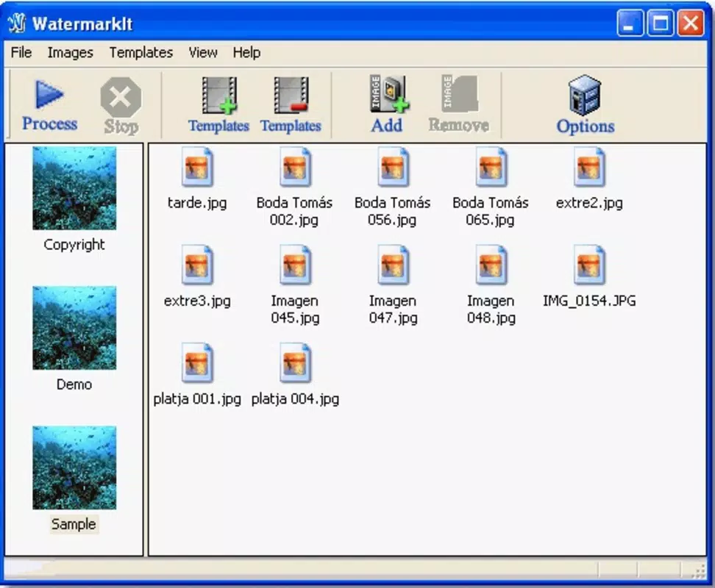This screenshot has width=715, height=588.
Task: Select the Imagen 047.jpg file icon
Action: (x=393, y=265)
